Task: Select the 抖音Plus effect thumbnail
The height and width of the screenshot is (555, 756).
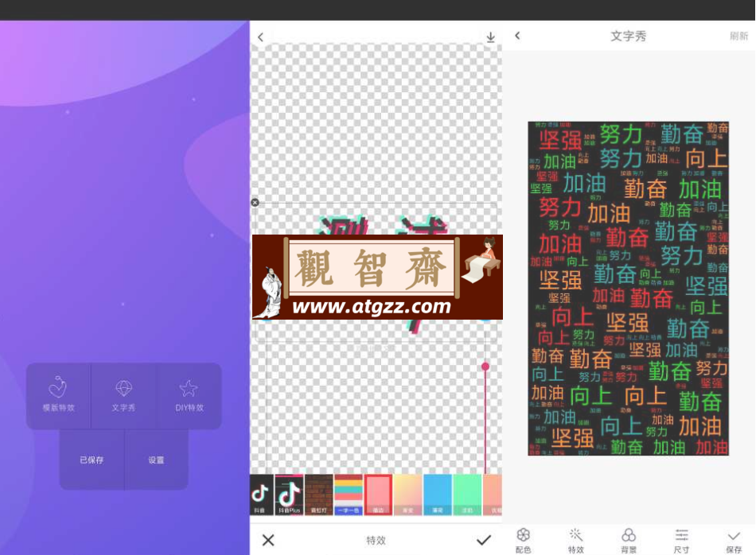Action: coord(290,495)
